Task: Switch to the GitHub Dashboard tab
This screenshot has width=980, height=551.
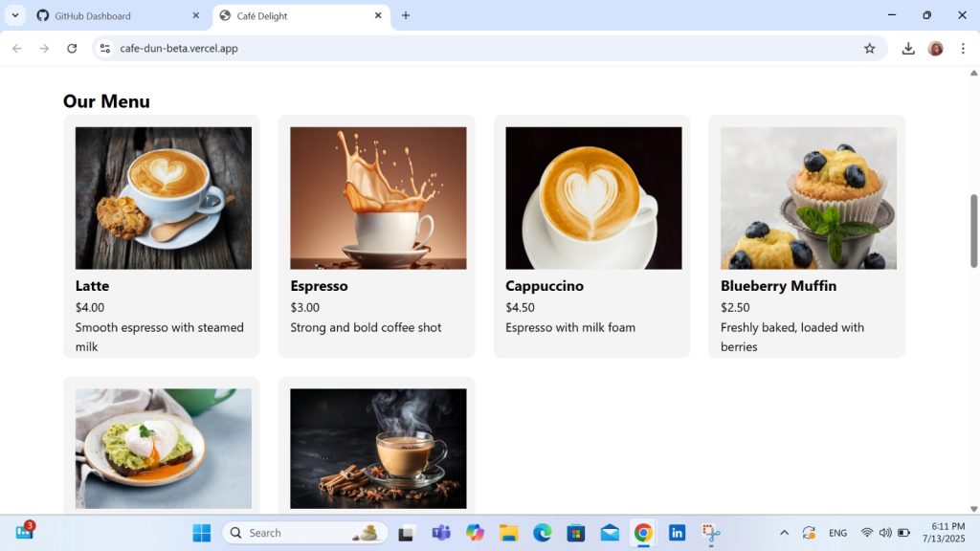Action: (105, 16)
